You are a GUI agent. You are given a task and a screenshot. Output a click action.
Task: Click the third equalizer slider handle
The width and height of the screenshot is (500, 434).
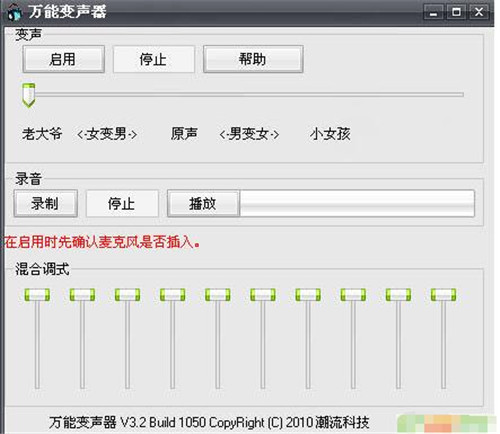127,295
